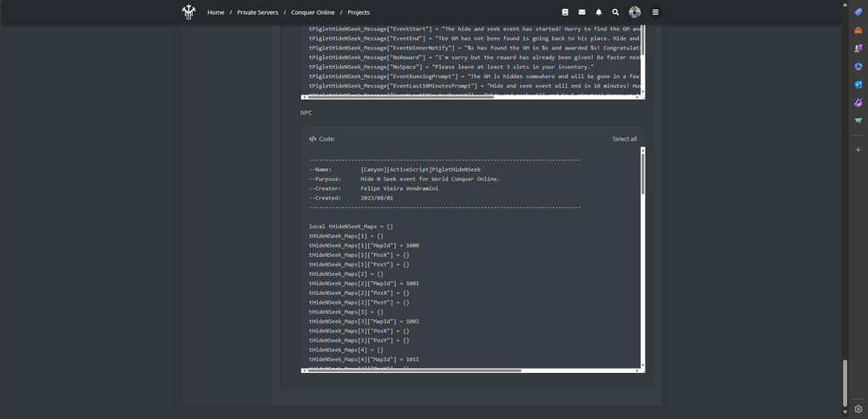Click Select all on NPC code block
This screenshot has height=419, width=868.
(624, 139)
